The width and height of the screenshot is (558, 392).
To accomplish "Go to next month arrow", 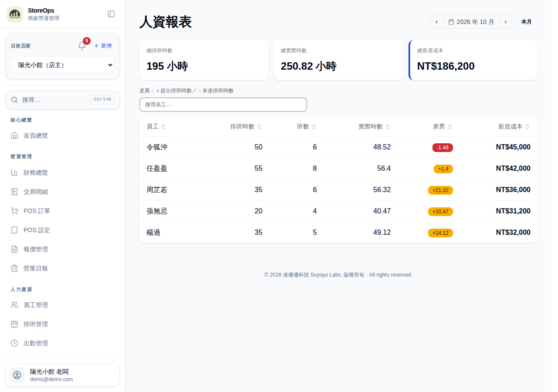I will point(506,22).
